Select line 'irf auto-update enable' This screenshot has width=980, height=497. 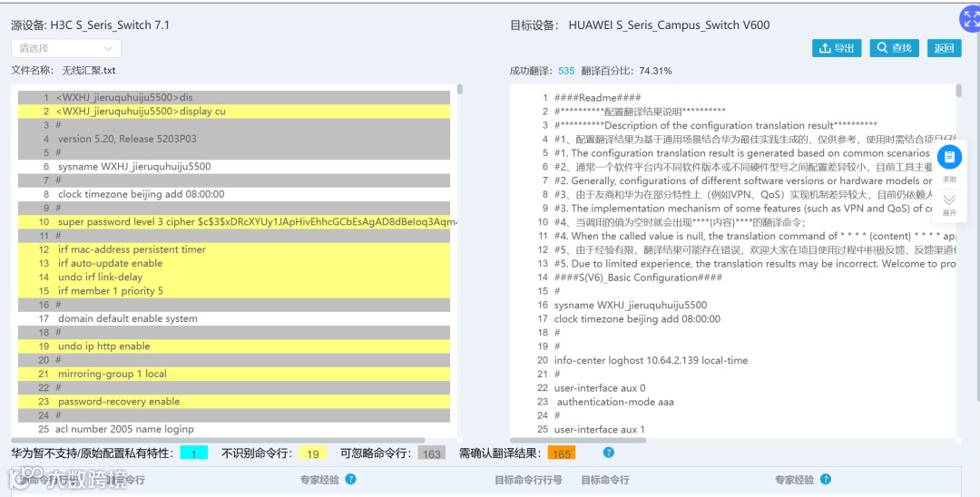click(234, 264)
